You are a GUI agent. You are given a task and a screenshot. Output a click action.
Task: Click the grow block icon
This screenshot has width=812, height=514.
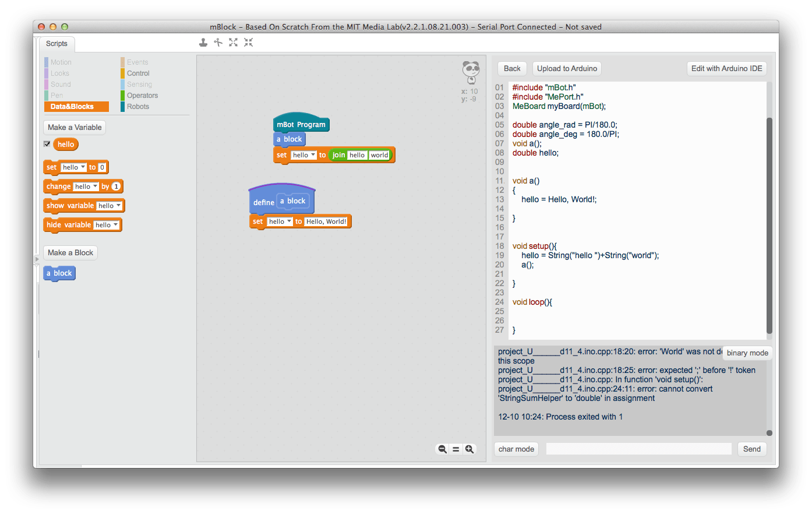pos(233,42)
